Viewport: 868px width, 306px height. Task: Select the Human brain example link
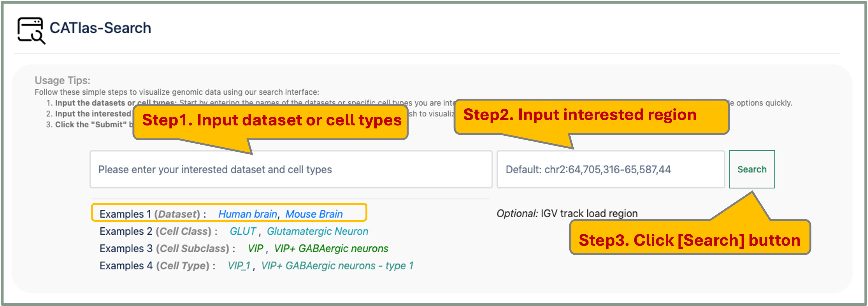(248, 214)
